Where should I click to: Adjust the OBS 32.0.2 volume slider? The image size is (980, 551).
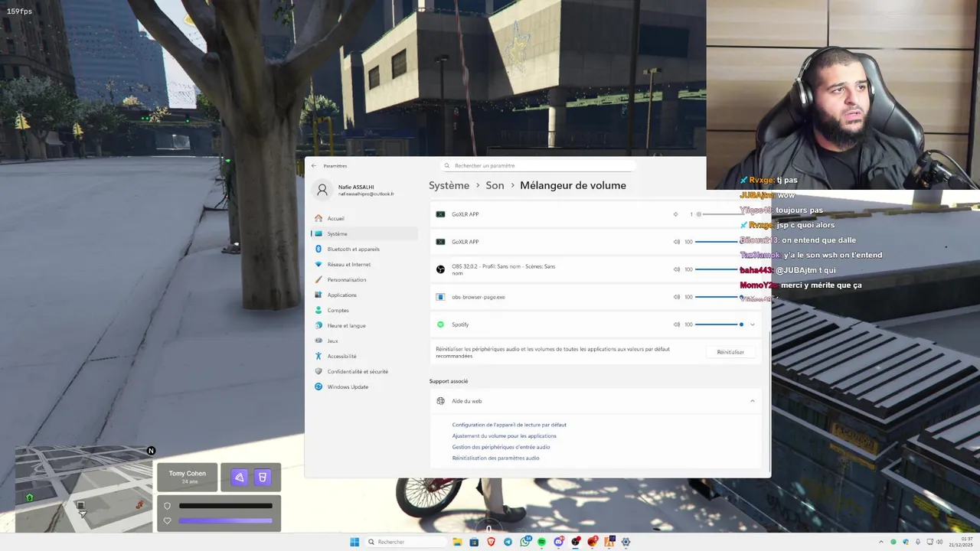click(719, 269)
